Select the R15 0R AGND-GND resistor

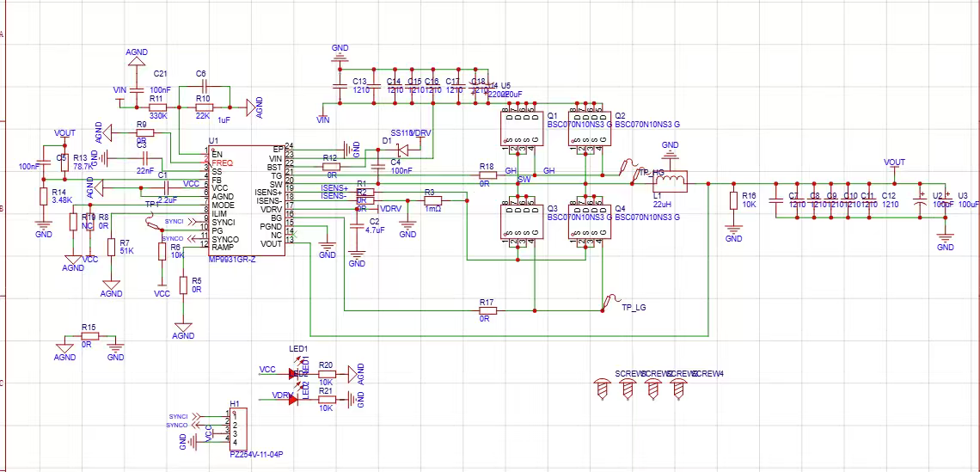pos(89,335)
